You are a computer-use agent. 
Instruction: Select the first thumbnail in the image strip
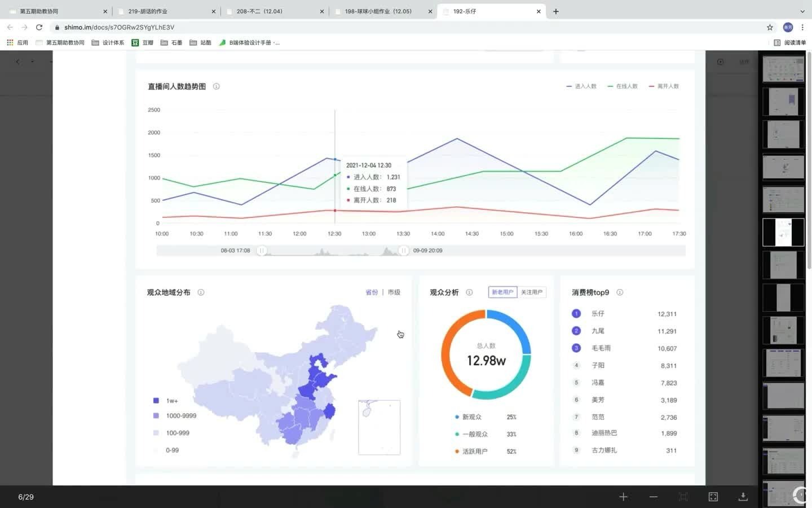click(783, 69)
